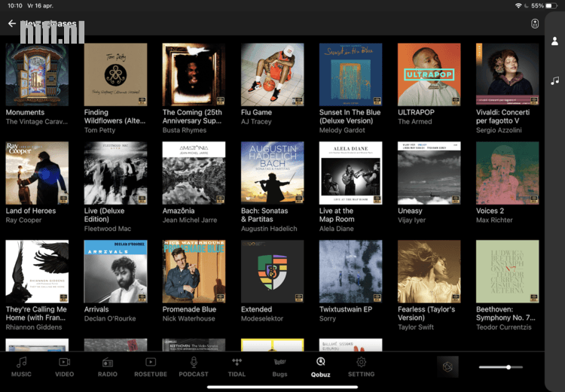565x392 pixels.
Task: Click the 'Jean Michel Jarre' artist name
Action: (x=190, y=220)
